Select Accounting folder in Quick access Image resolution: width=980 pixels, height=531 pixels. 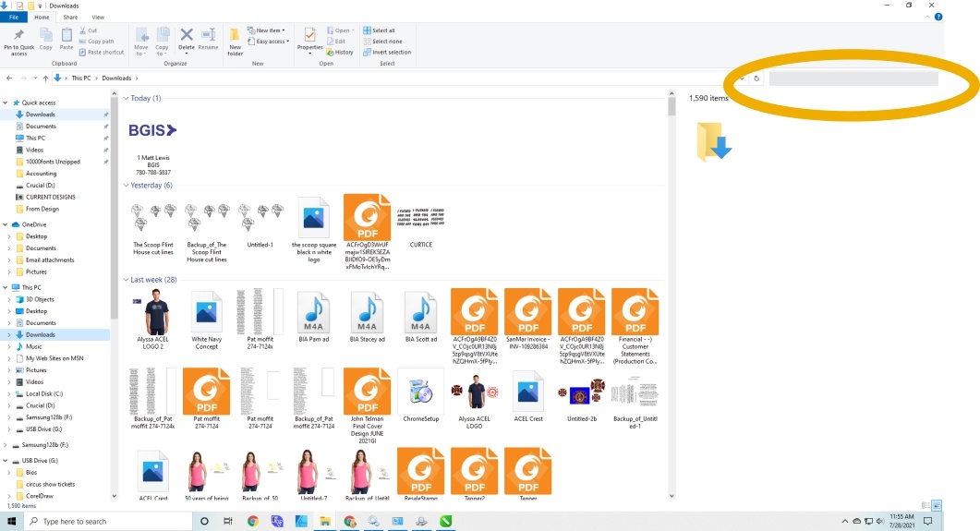pos(42,174)
